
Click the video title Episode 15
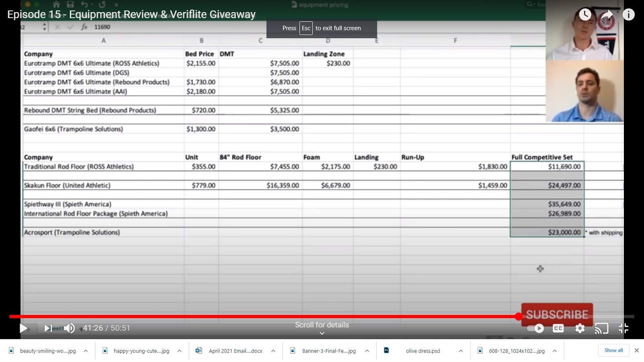coord(132,14)
